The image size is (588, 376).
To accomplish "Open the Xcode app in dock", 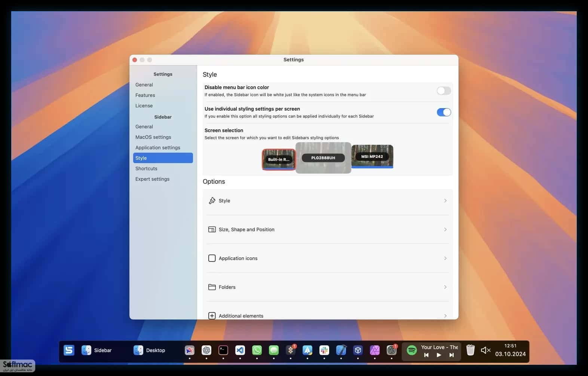I will point(341,350).
